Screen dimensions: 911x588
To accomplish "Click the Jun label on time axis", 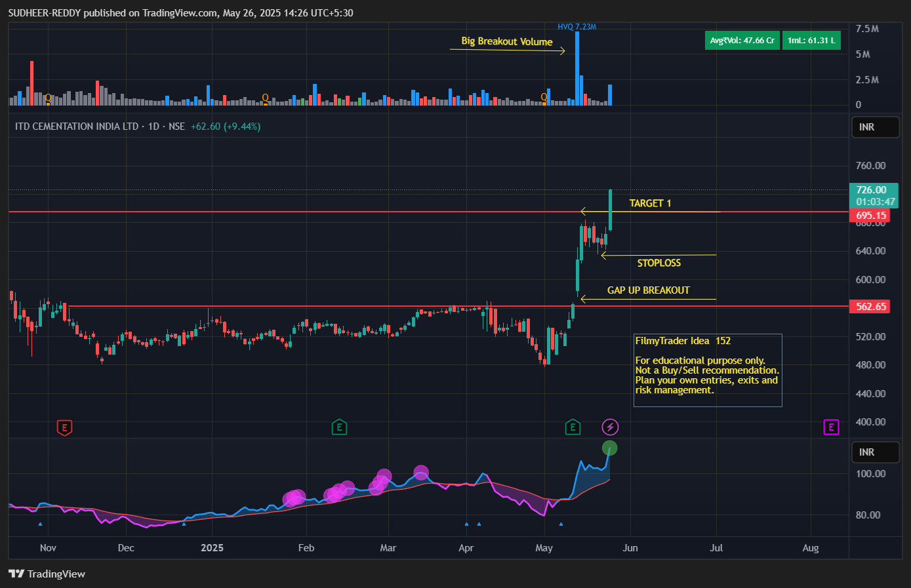I will [630, 548].
